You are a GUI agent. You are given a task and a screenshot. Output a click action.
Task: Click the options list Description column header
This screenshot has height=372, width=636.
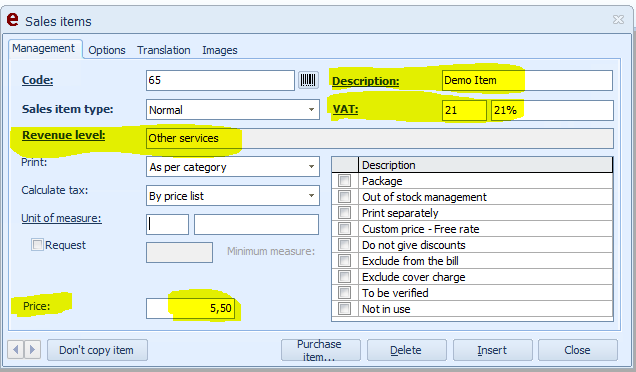486,165
